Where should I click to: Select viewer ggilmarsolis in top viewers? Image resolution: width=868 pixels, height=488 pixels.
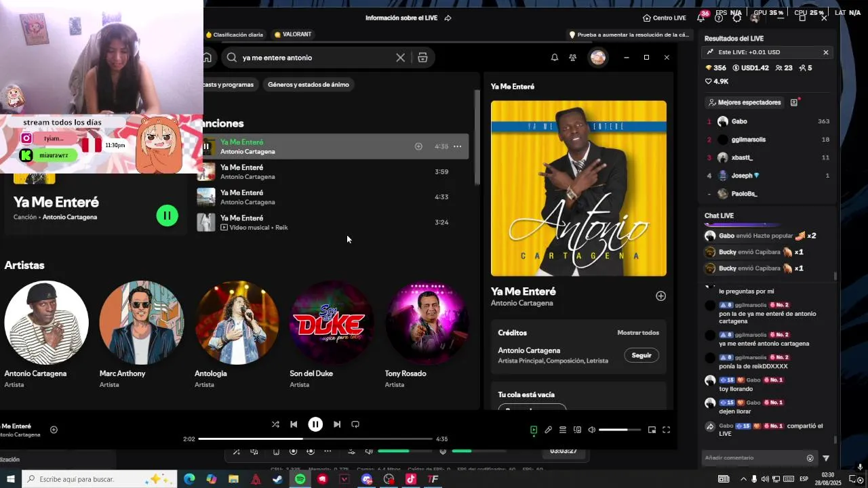pyautogui.click(x=768, y=140)
